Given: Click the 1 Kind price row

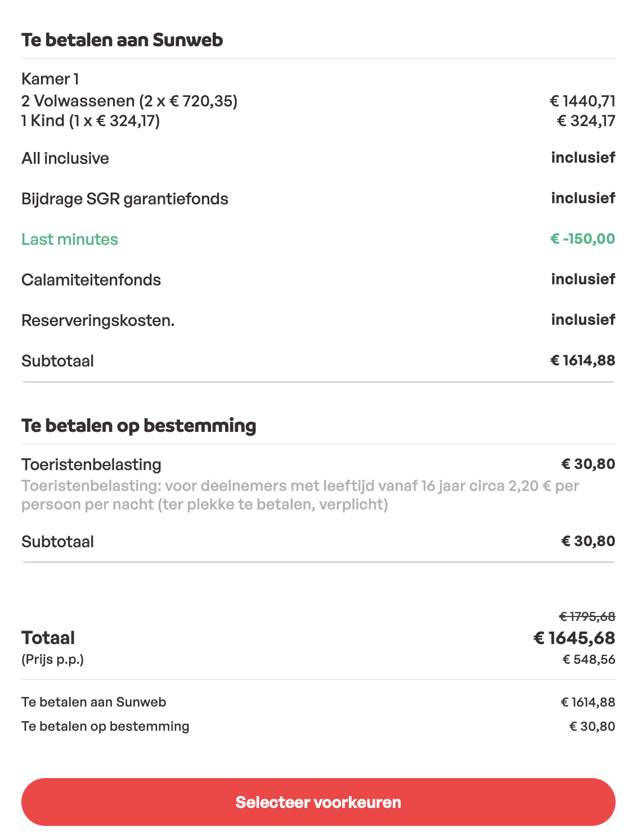Looking at the screenshot, I should [318, 120].
